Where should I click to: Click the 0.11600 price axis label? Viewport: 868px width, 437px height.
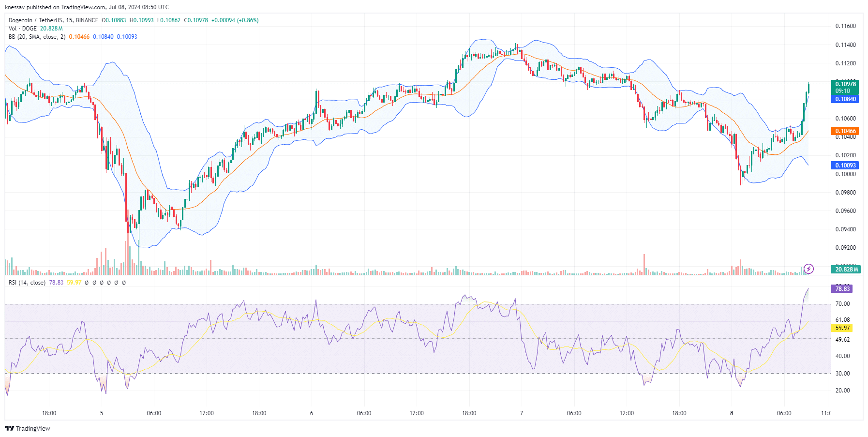[846, 26]
